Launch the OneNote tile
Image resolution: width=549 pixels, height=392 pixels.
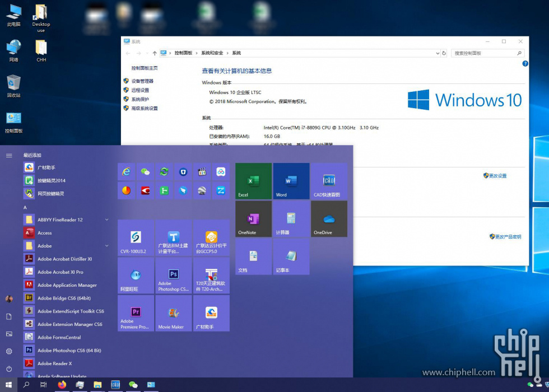pos(253,219)
